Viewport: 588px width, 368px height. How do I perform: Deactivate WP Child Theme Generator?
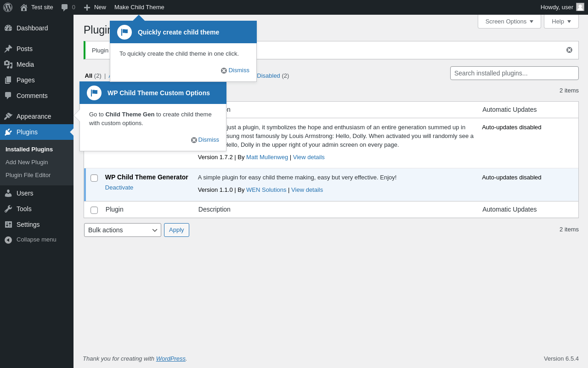point(119,188)
